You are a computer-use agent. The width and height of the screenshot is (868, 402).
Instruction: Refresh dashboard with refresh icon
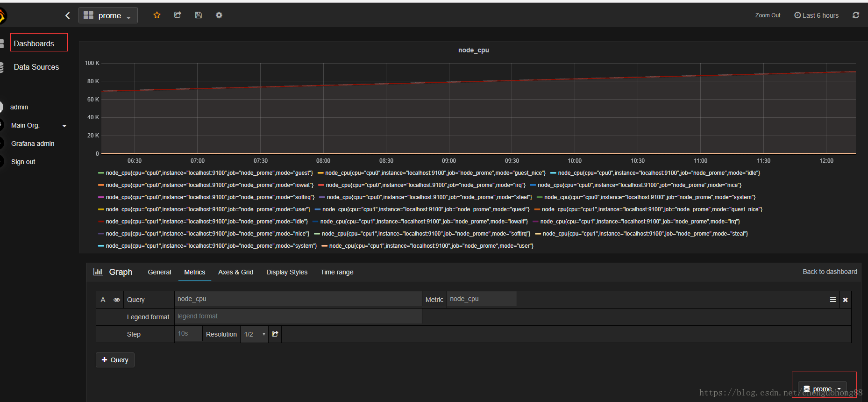coord(856,15)
